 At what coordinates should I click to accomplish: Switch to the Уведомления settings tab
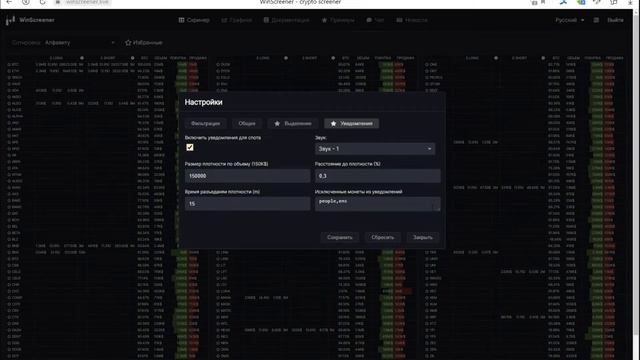click(x=351, y=123)
